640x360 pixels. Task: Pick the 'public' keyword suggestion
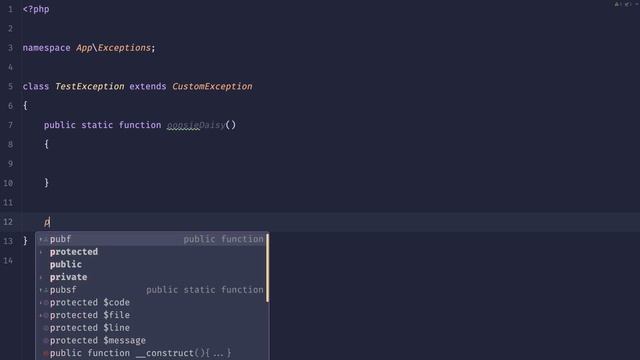coord(151,264)
